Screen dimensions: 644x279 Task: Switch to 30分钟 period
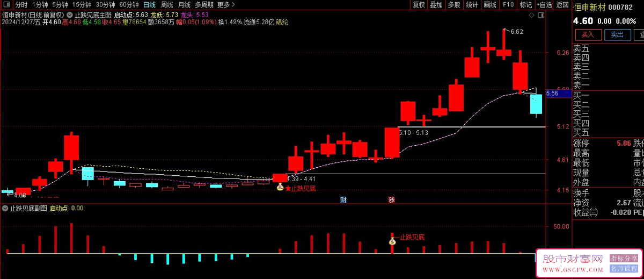(106, 5)
